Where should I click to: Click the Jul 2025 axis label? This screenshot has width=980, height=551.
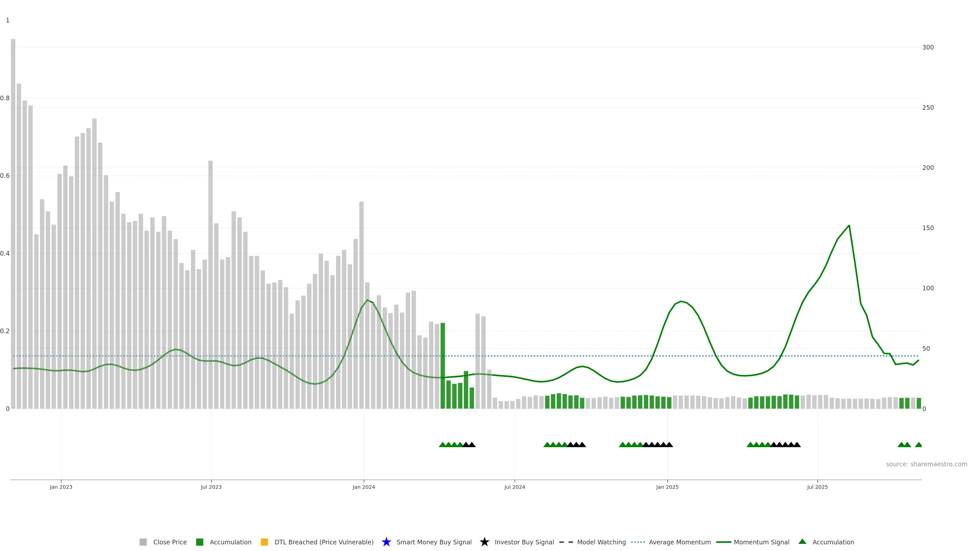(x=817, y=487)
